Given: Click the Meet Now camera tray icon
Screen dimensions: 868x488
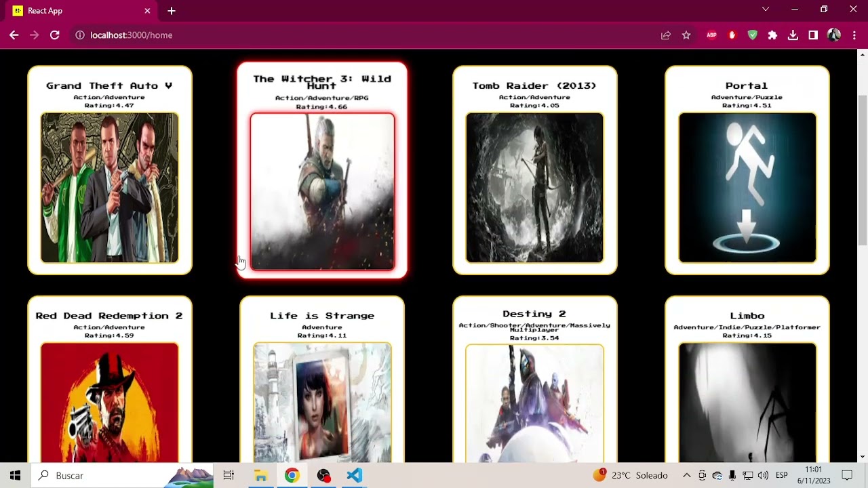Looking at the screenshot, I should 703,475.
